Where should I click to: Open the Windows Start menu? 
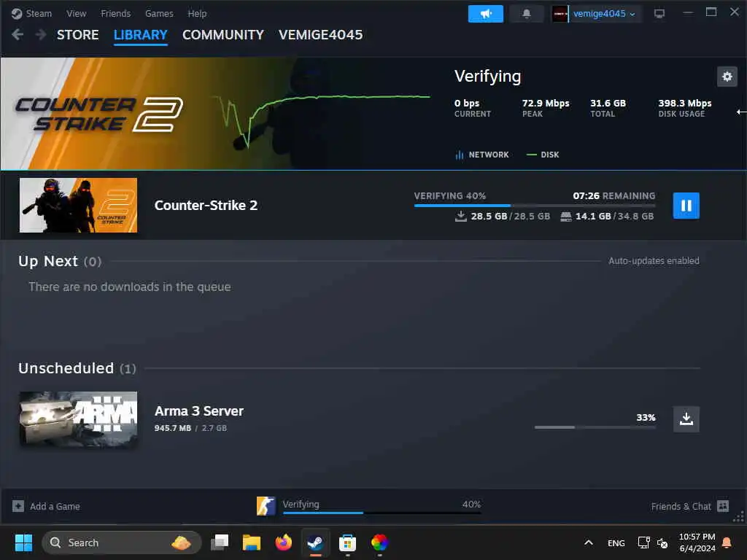click(23, 542)
